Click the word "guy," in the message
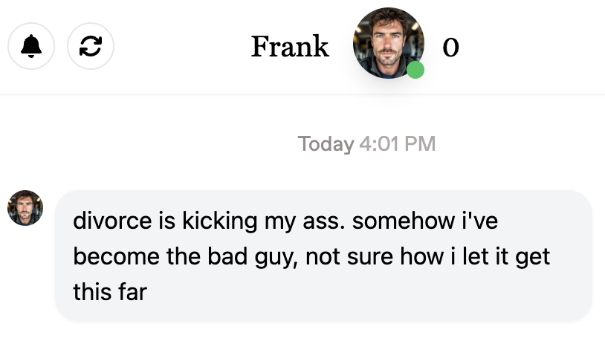The width and height of the screenshot is (605, 364). 276,258
